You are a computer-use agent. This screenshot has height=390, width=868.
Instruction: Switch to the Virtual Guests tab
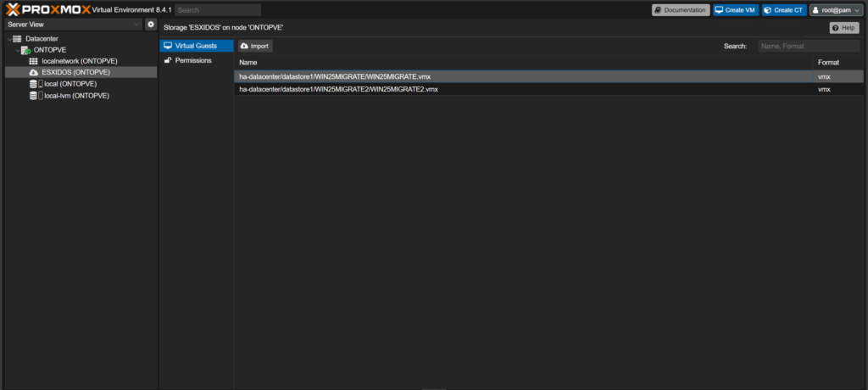pos(197,46)
